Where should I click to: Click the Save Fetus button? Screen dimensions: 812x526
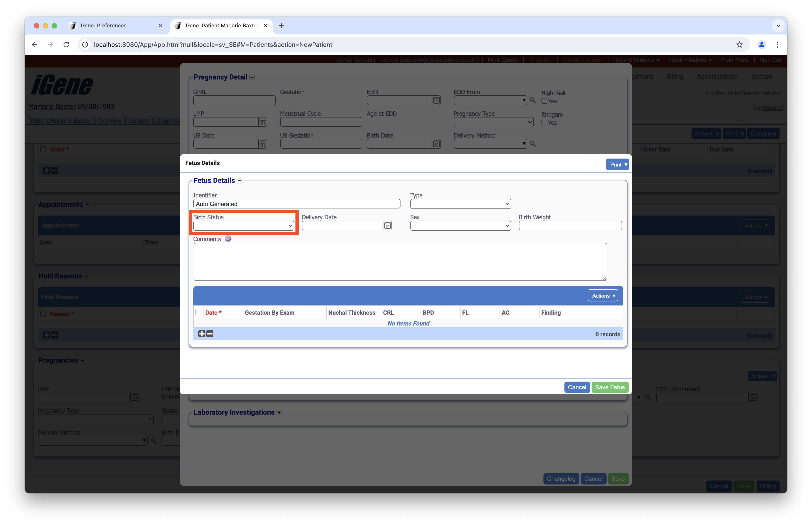tap(610, 387)
